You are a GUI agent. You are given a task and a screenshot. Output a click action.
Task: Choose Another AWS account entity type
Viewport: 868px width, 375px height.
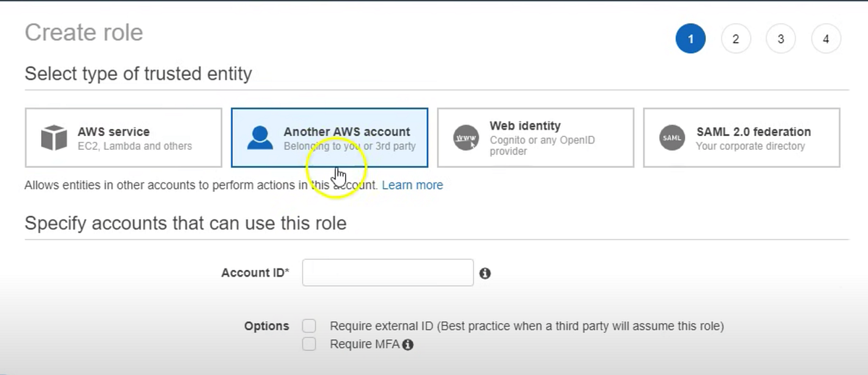pos(329,138)
